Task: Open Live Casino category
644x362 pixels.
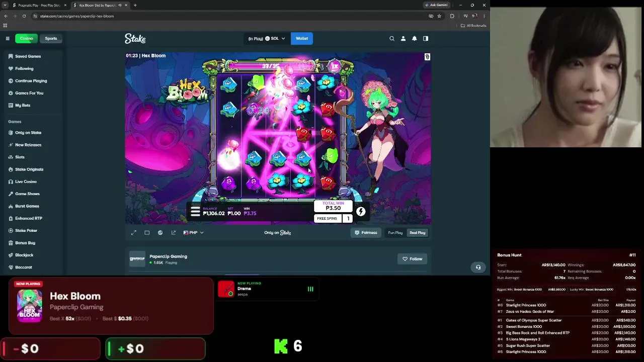Action: 26,182
